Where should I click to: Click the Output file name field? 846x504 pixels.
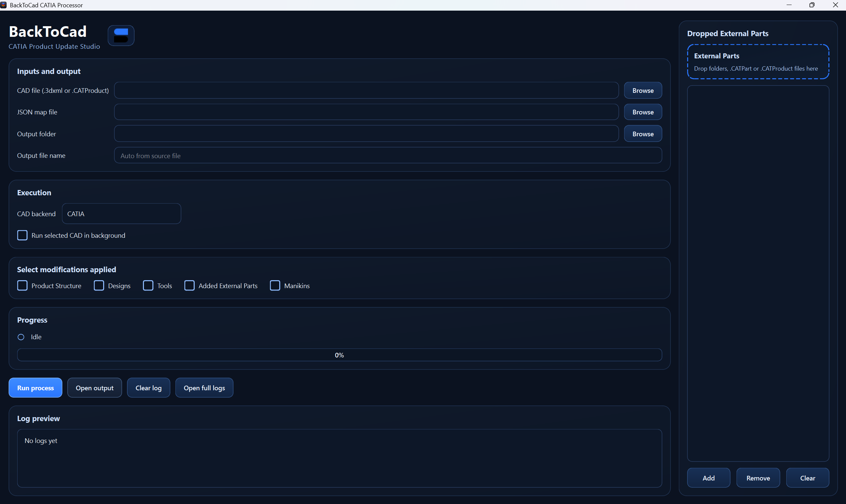click(388, 156)
